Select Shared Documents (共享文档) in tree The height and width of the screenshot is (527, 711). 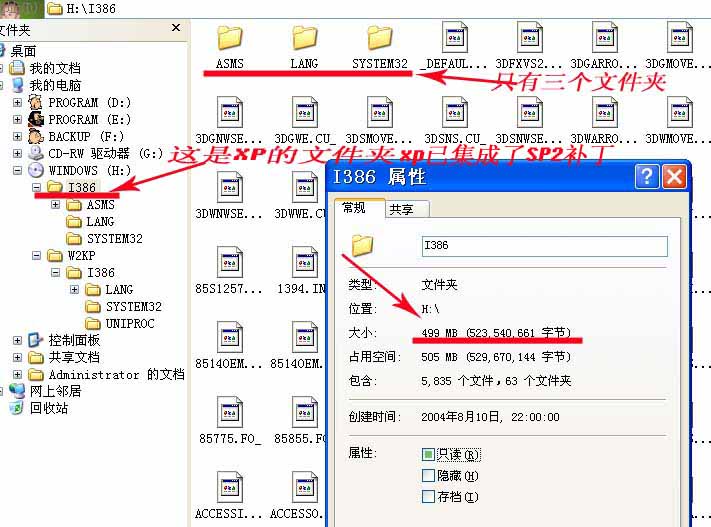coord(74,357)
